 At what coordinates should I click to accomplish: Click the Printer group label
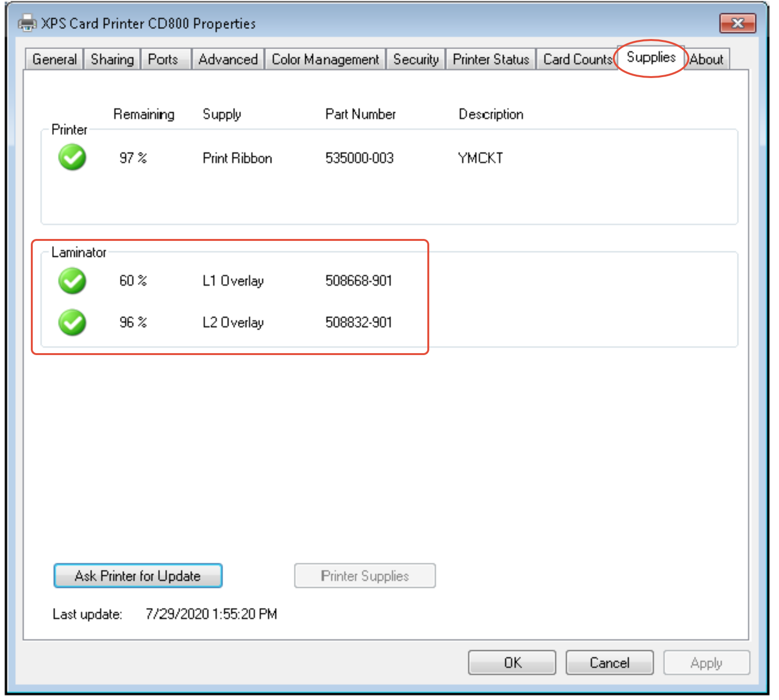pos(69,130)
